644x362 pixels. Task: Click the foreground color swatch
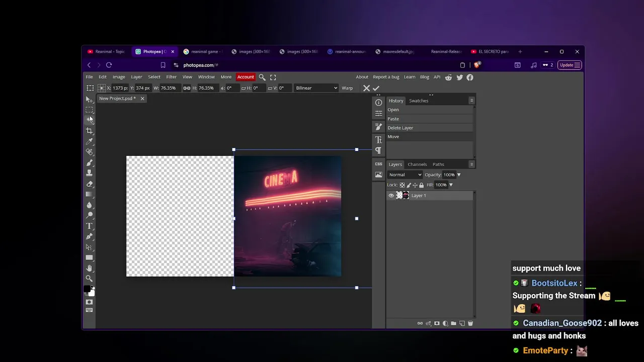[87, 289]
